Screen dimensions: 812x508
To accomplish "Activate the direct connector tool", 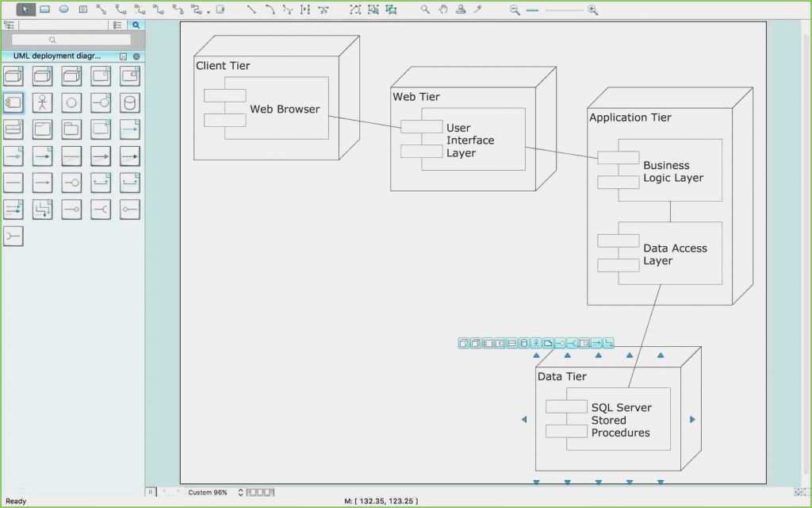I will tap(103, 10).
